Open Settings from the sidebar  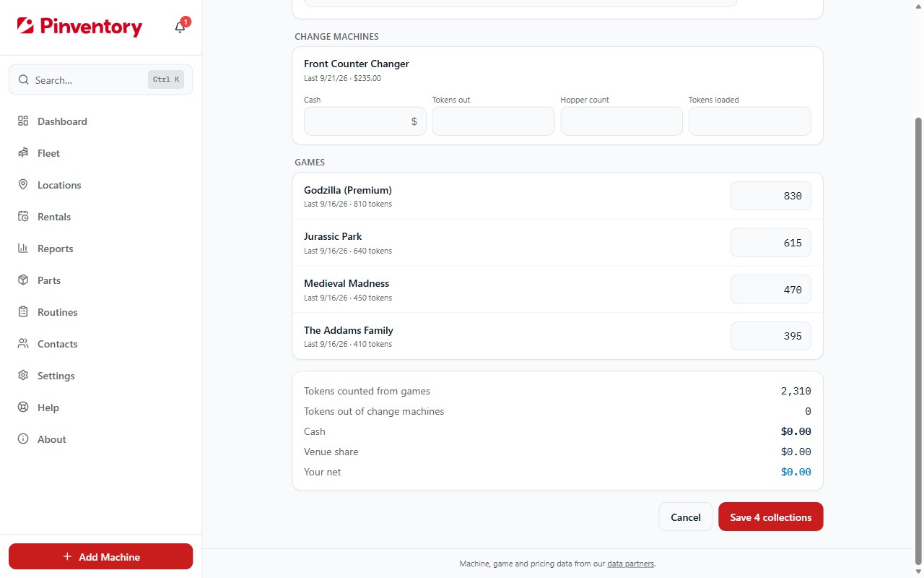click(101, 376)
